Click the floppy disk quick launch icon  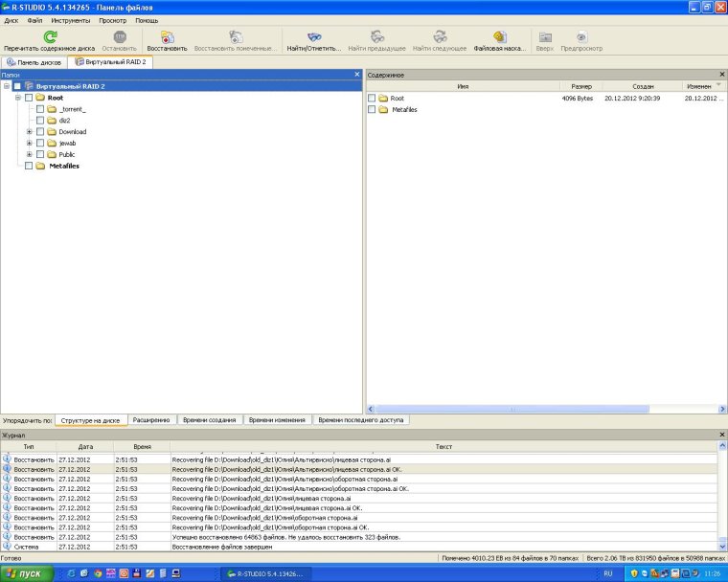coord(136,573)
